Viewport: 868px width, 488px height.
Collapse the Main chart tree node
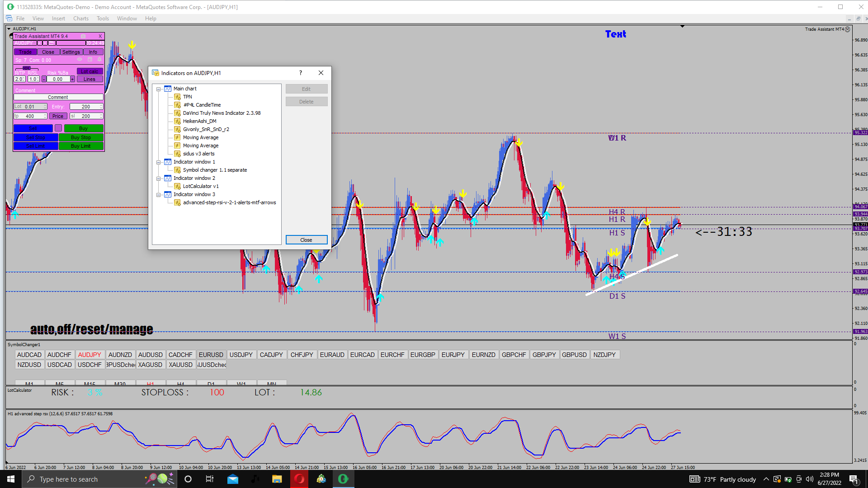[x=159, y=89]
